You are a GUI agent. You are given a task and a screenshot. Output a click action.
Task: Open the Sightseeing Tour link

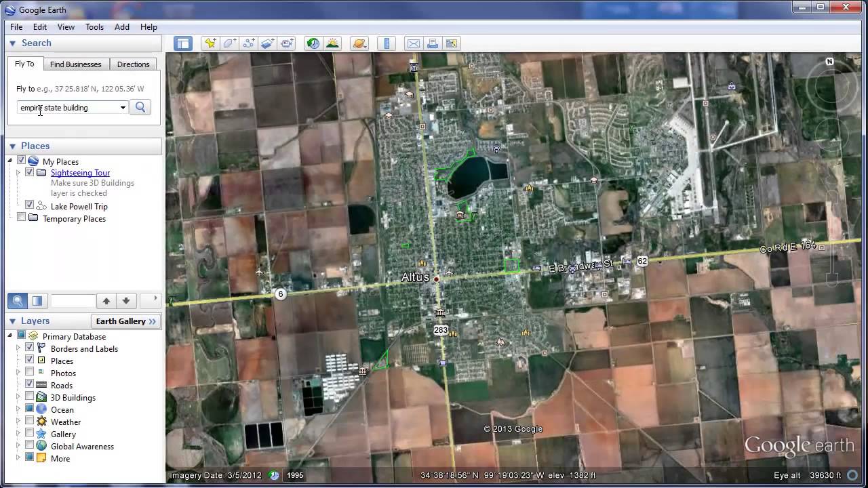click(x=80, y=173)
